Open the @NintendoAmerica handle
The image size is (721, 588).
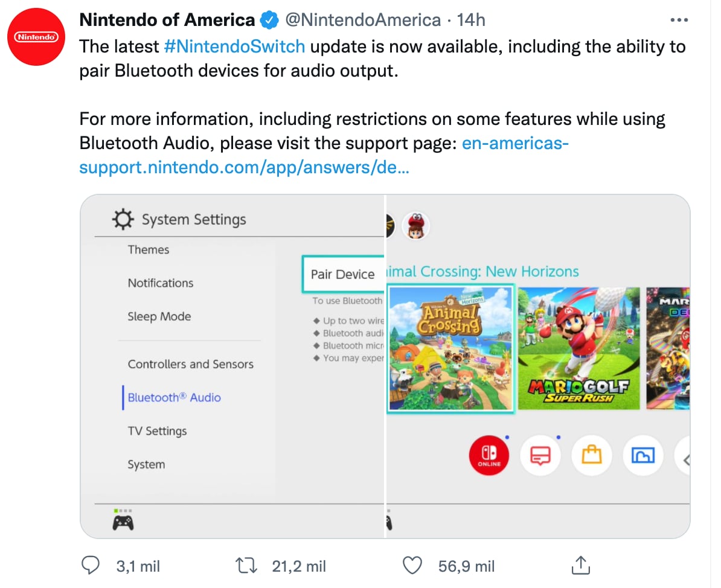pos(362,21)
